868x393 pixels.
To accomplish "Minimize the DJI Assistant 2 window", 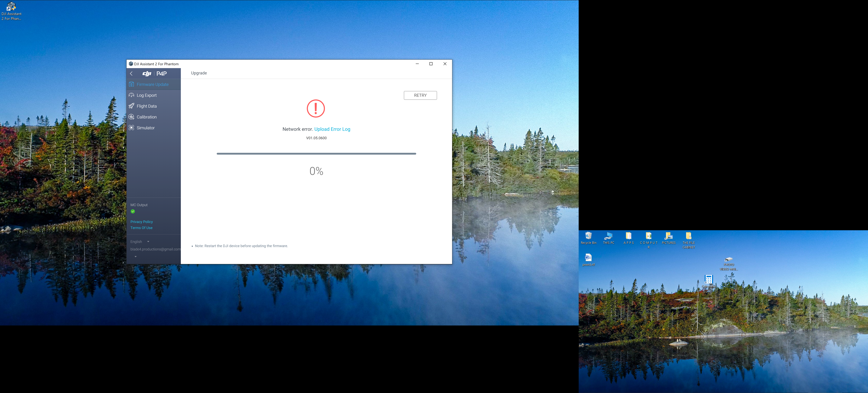I will coord(417,64).
